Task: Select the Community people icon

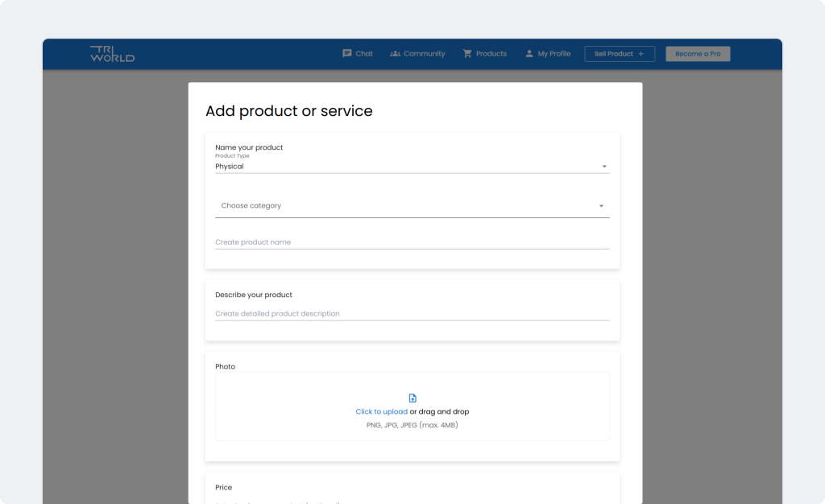Action: [394, 53]
